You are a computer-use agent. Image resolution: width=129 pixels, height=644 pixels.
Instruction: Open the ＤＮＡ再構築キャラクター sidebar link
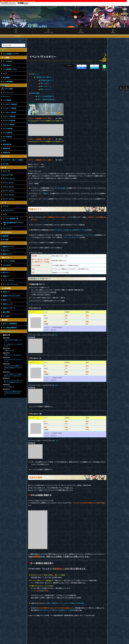point(11,54)
